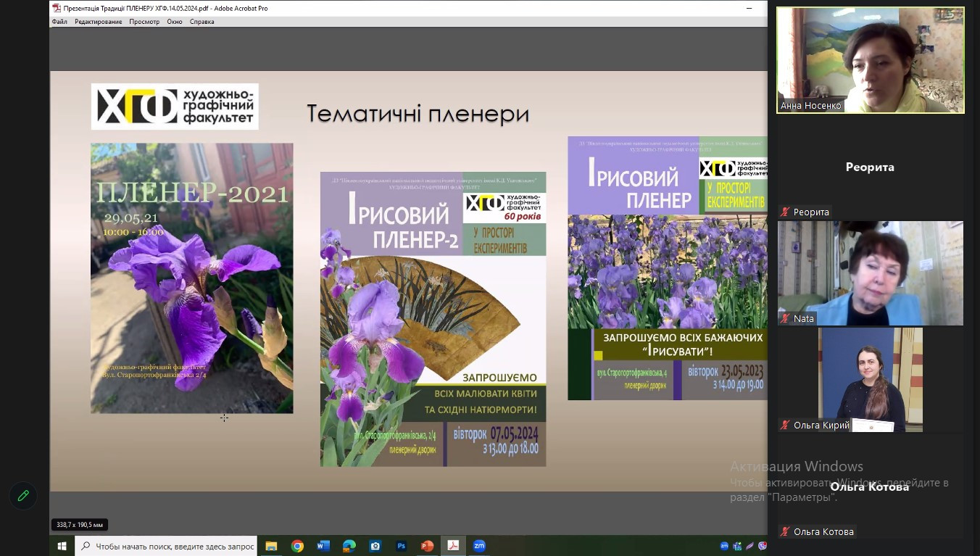Open the Справка menu

pyautogui.click(x=202, y=22)
